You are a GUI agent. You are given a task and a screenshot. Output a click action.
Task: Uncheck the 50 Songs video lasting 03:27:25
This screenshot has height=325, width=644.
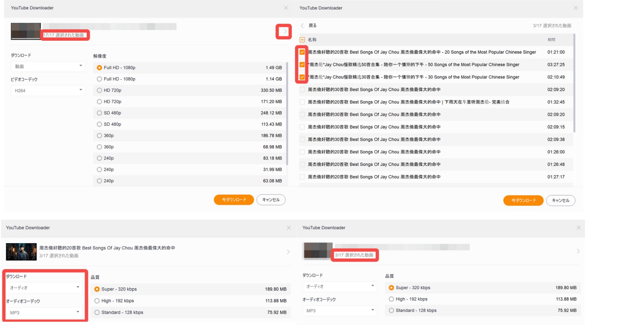[302, 65]
